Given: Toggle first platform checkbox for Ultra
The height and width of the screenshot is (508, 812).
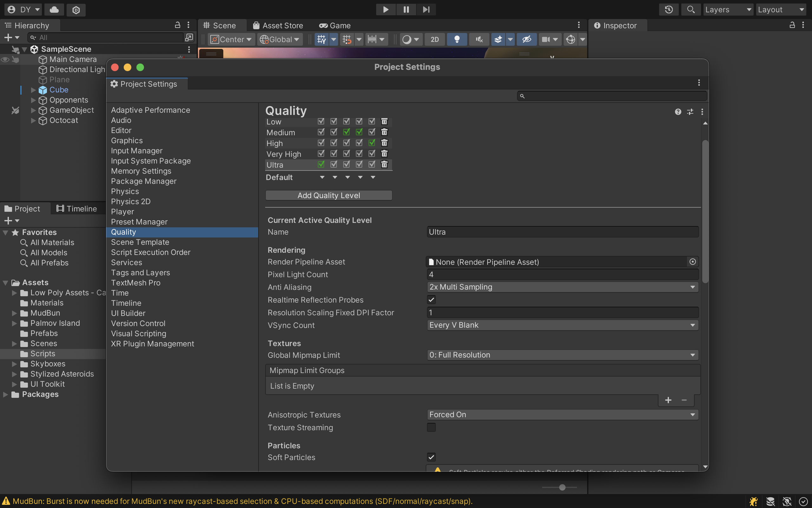Looking at the screenshot, I should [321, 164].
